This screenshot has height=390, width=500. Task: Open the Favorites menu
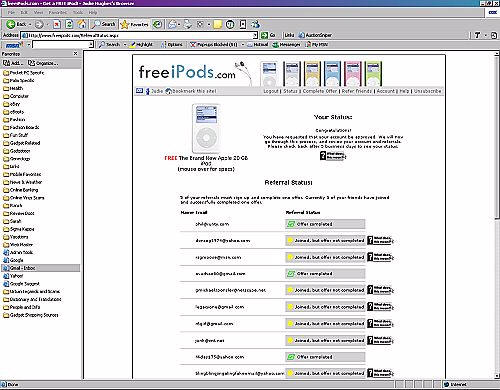pos(58,12)
